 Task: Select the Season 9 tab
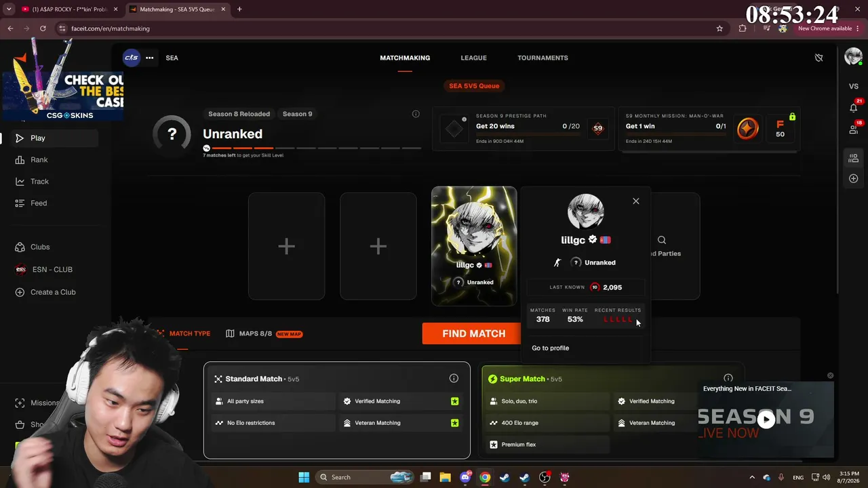tap(298, 114)
